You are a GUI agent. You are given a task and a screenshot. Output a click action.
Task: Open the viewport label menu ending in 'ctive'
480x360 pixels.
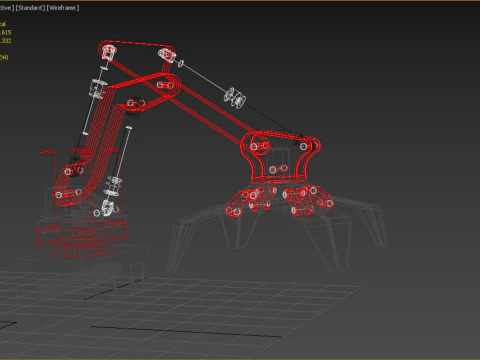point(7,8)
